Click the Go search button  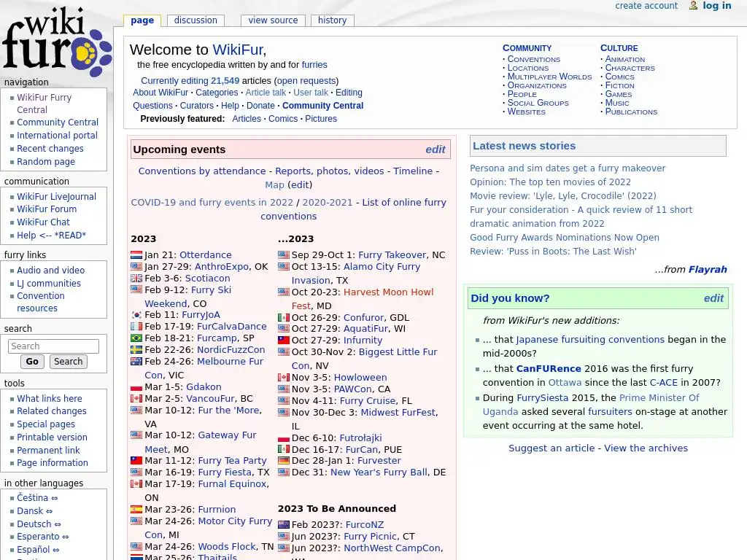coord(32,362)
